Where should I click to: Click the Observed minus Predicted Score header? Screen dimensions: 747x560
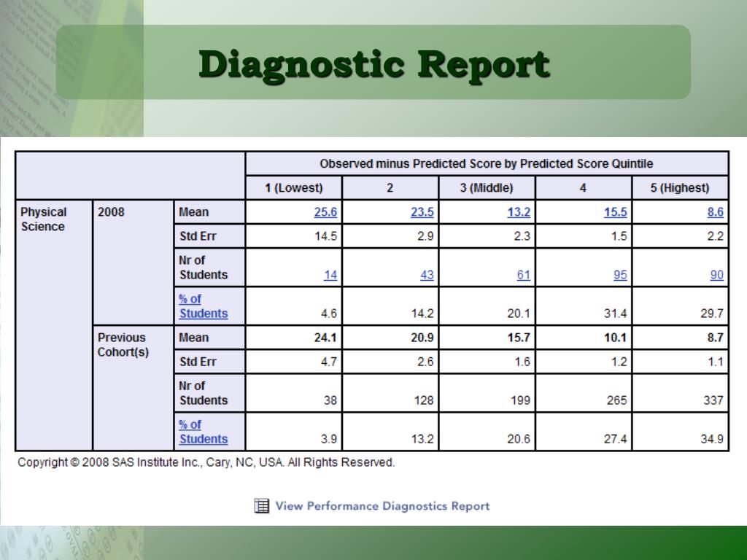(x=487, y=163)
